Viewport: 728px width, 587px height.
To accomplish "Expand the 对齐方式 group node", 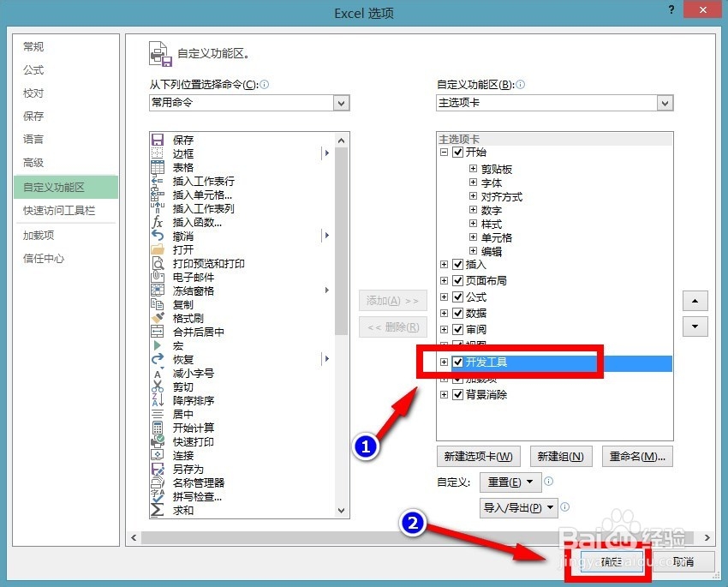I will [473, 196].
